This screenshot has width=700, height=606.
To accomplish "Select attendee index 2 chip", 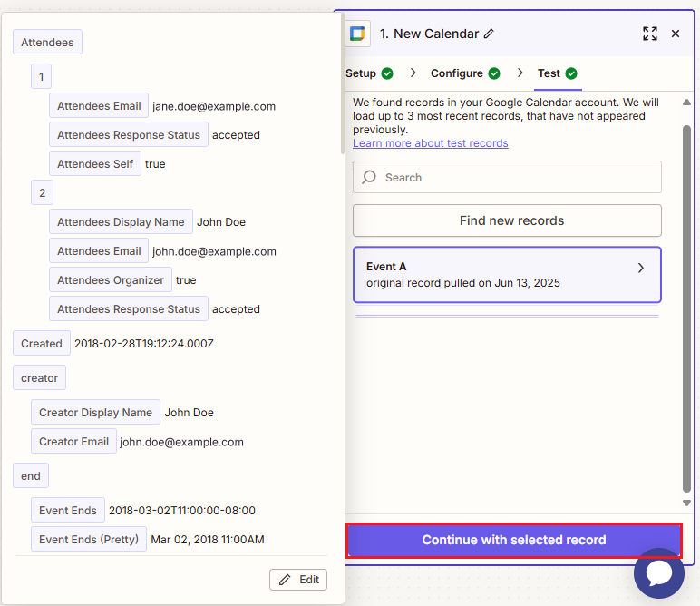I will 42,192.
